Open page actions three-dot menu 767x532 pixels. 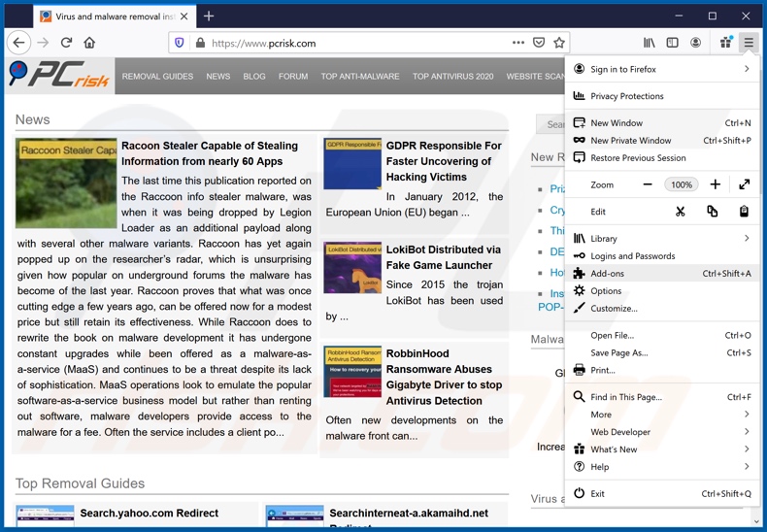(x=518, y=43)
